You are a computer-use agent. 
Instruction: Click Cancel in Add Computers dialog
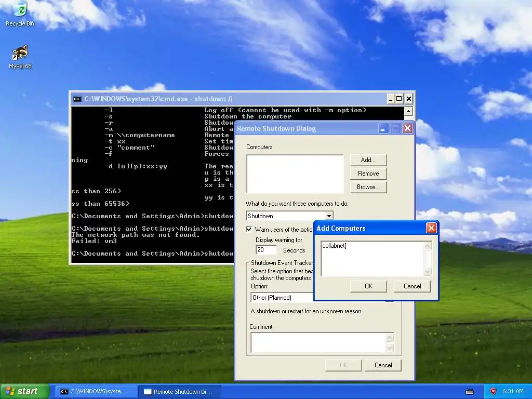pyautogui.click(x=412, y=286)
